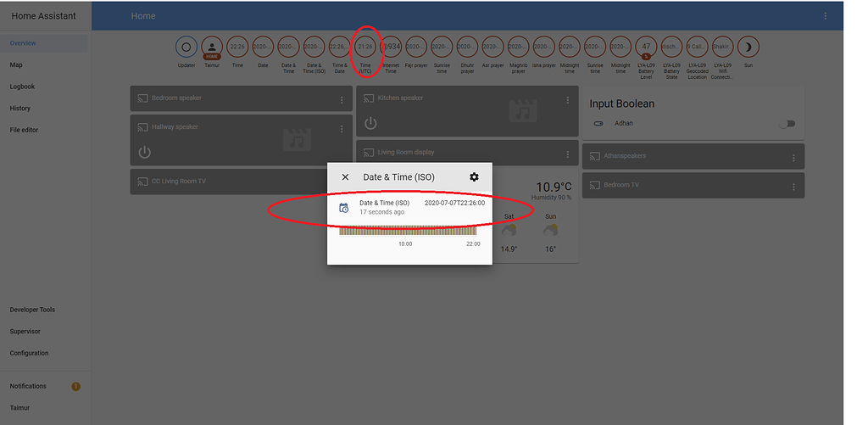Screen dimensions: 868x425
Task: Open Logbook in the sidebar
Action: click(44, 87)
